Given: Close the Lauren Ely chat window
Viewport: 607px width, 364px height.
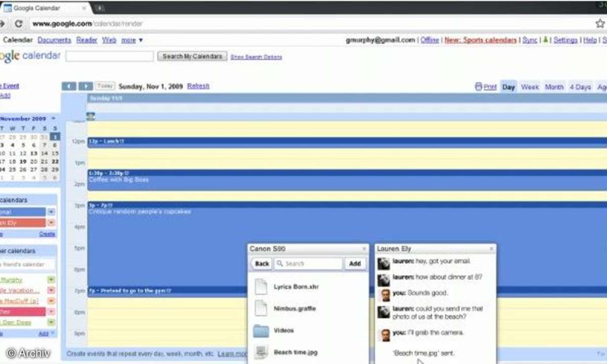Looking at the screenshot, I should [491, 249].
